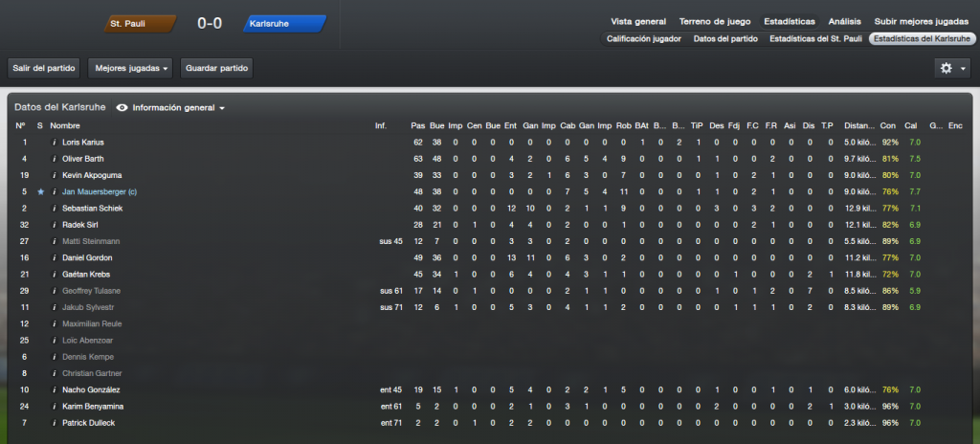Open info icon for Loris Karius
The width and height of the screenshot is (980, 444).
55,143
